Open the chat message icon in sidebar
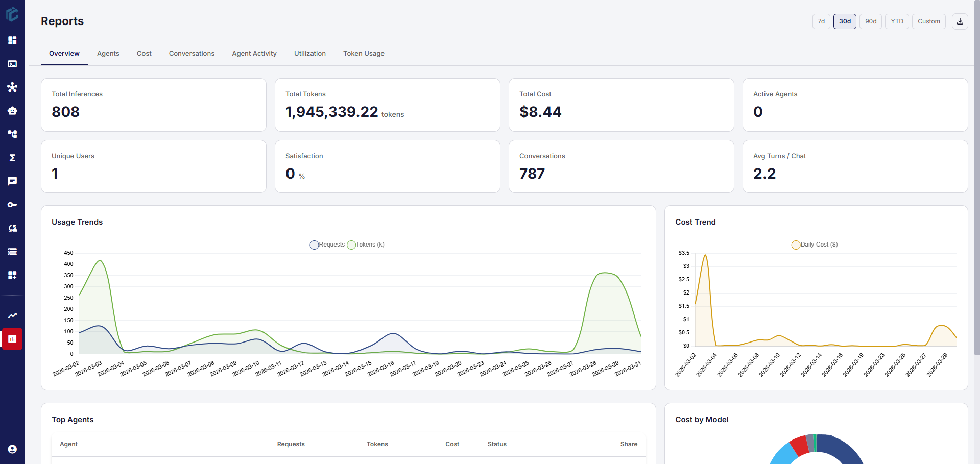 coord(12,181)
